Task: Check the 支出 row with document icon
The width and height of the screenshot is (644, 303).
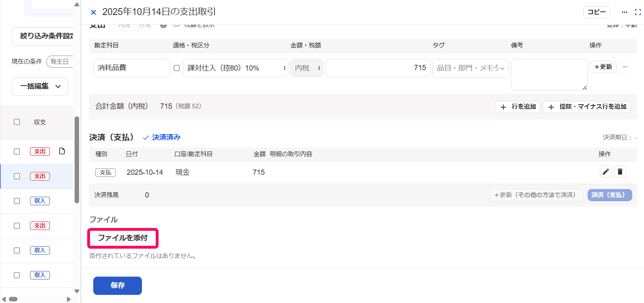Action: pyautogui.click(x=17, y=151)
